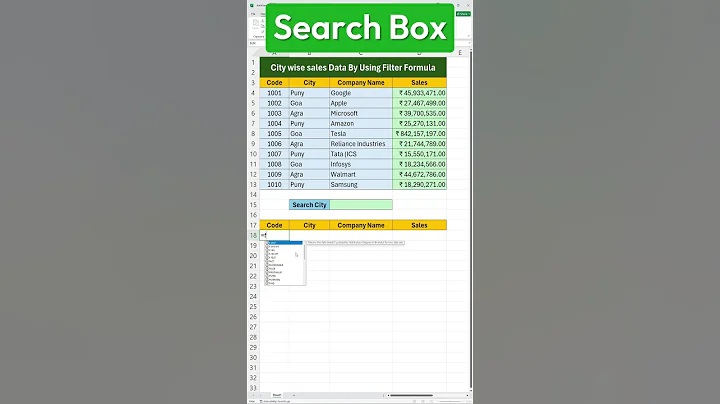720x404 pixels.
Task: Select row 25 header
Action: point(253,307)
